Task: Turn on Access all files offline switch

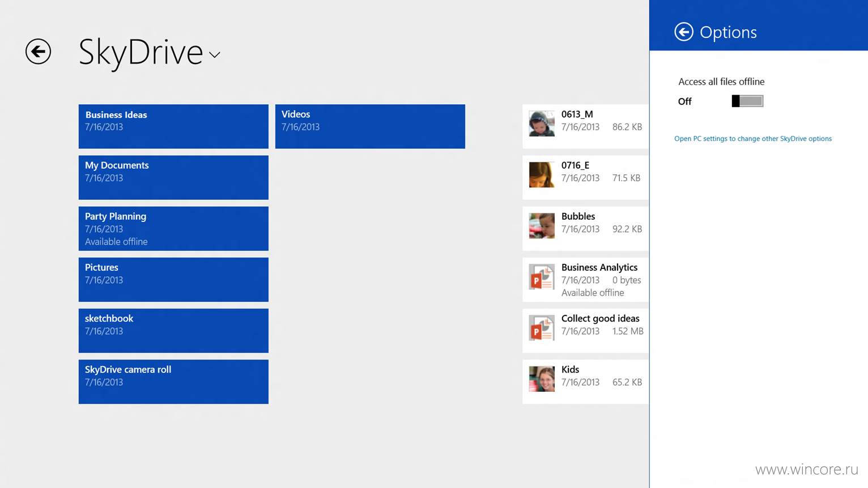Action: pyautogui.click(x=747, y=101)
